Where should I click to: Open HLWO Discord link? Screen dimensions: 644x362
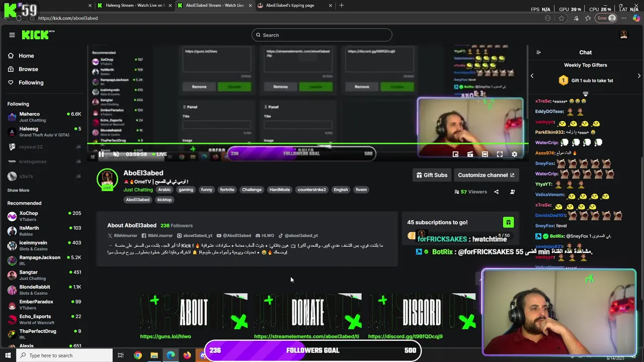click(265, 235)
